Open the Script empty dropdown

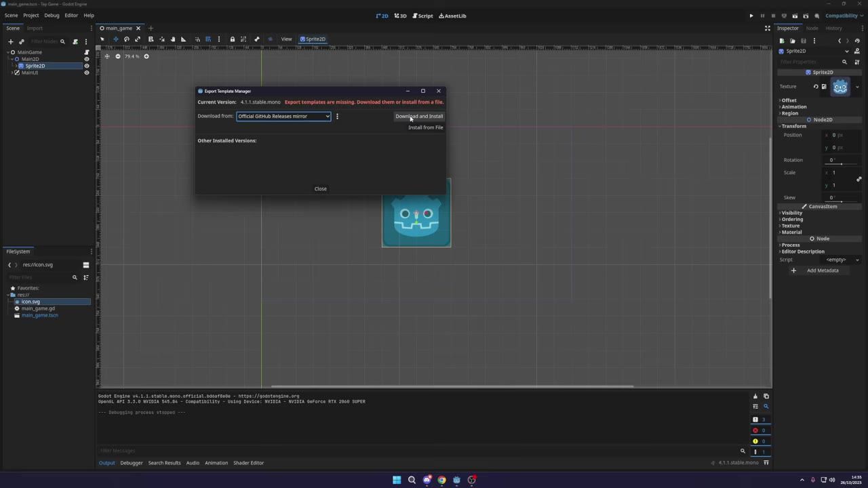(841, 260)
